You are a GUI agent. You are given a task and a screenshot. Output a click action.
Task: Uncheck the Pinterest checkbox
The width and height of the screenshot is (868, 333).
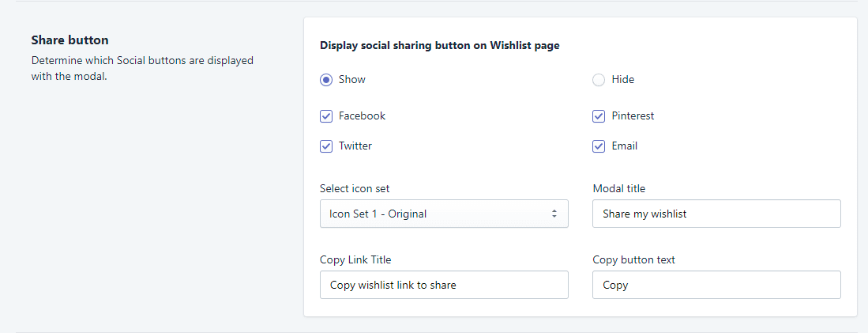[599, 116]
